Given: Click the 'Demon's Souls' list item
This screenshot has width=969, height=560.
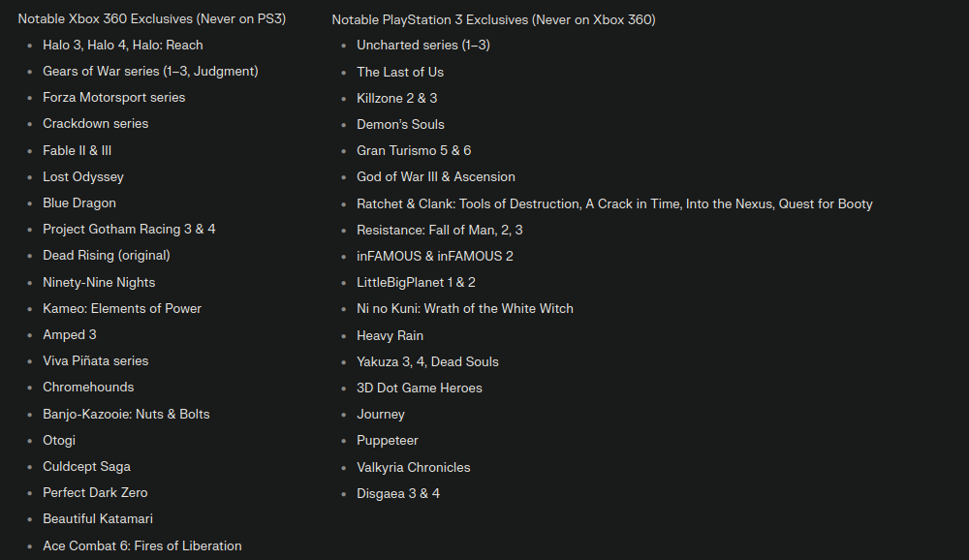Looking at the screenshot, I should (400, 124).
